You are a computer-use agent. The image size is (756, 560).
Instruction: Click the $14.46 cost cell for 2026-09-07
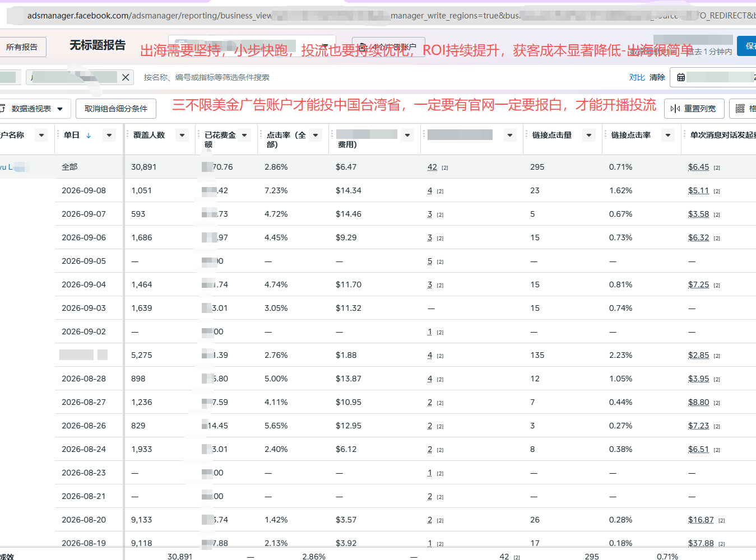click(x=349, y=214)
